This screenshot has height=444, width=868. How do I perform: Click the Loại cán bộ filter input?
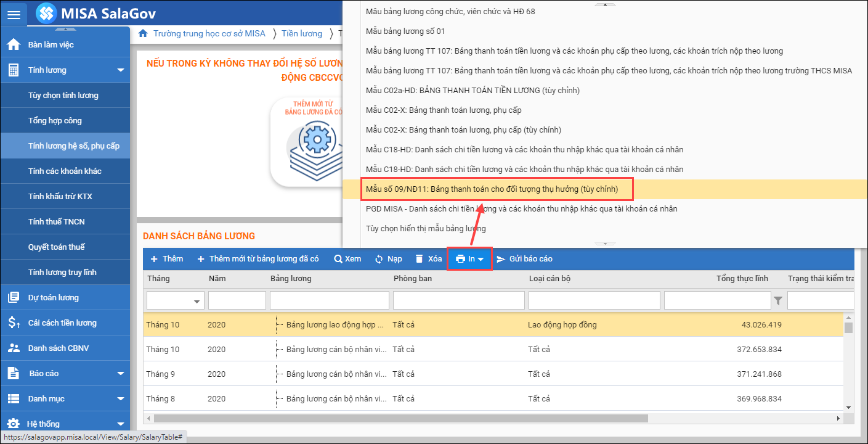click(594, 300)
